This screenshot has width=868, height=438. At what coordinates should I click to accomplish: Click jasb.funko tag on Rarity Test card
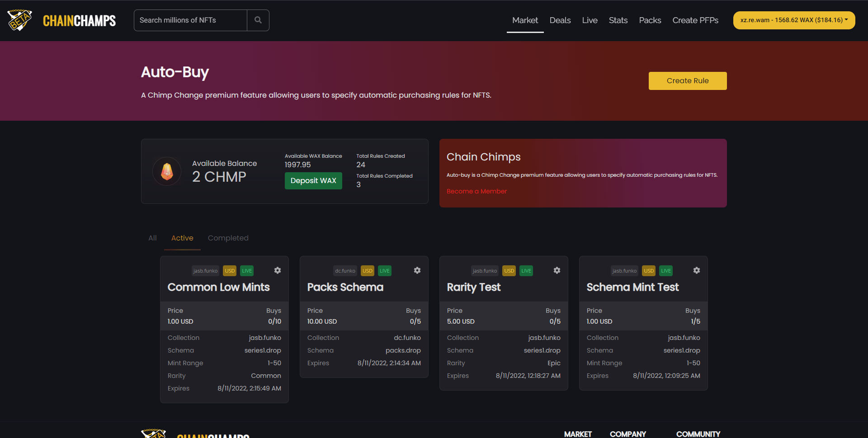pyautogui.click(x=485, y=271)
